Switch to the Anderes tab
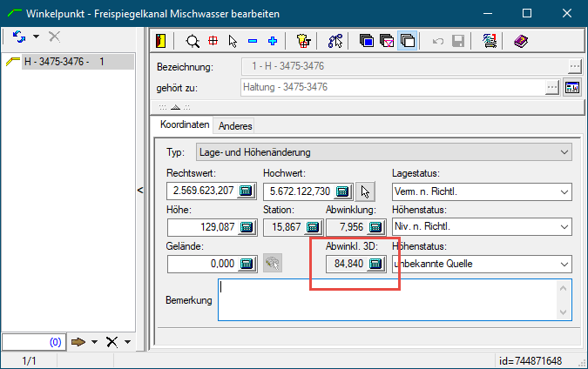Image resolution: width=588 pixels, height=369 pixels. 235,126
